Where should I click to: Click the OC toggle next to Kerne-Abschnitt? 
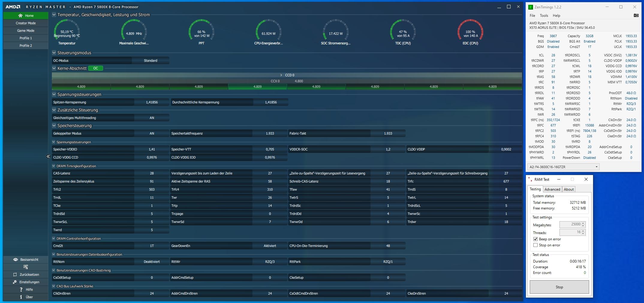96,68
